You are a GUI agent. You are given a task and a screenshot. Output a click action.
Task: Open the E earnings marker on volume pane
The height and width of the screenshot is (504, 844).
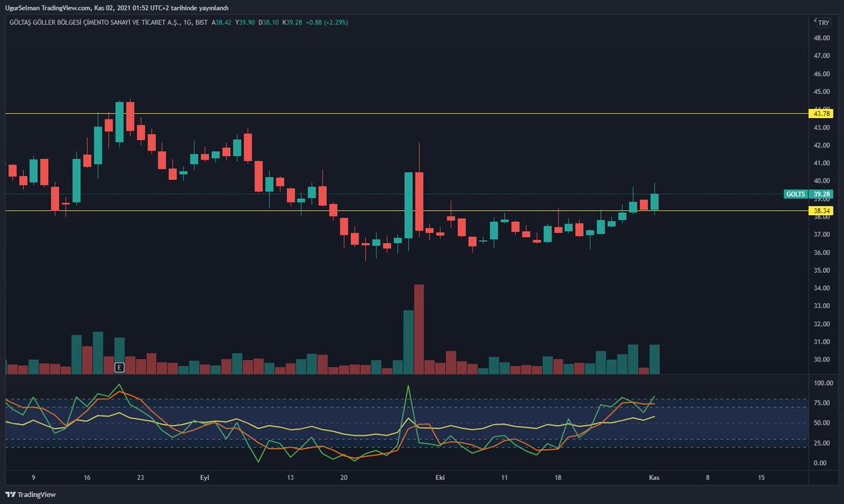119,367
